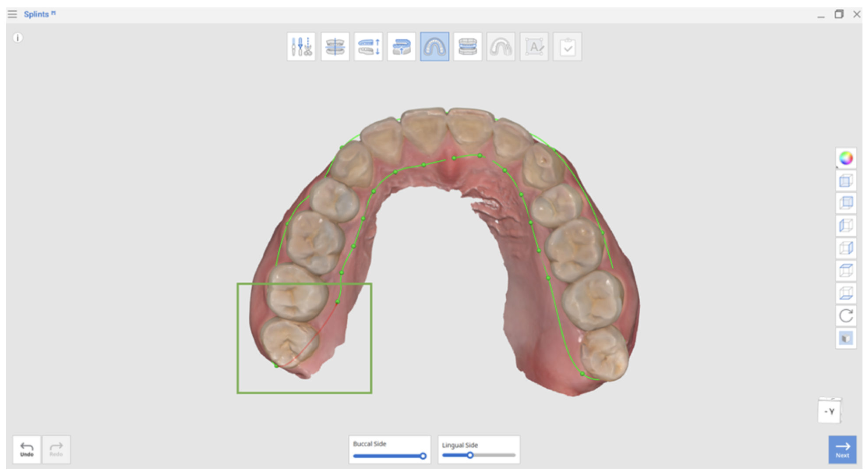Select the jaw opening adjustment step icon
The height and width of the screenshot is (474, 868).
click(368, 46)
